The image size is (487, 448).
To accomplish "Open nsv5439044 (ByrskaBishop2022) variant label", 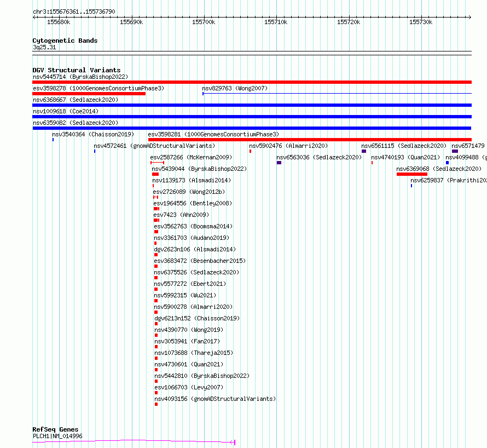I will pyautogui.click(x=199, y=169).
